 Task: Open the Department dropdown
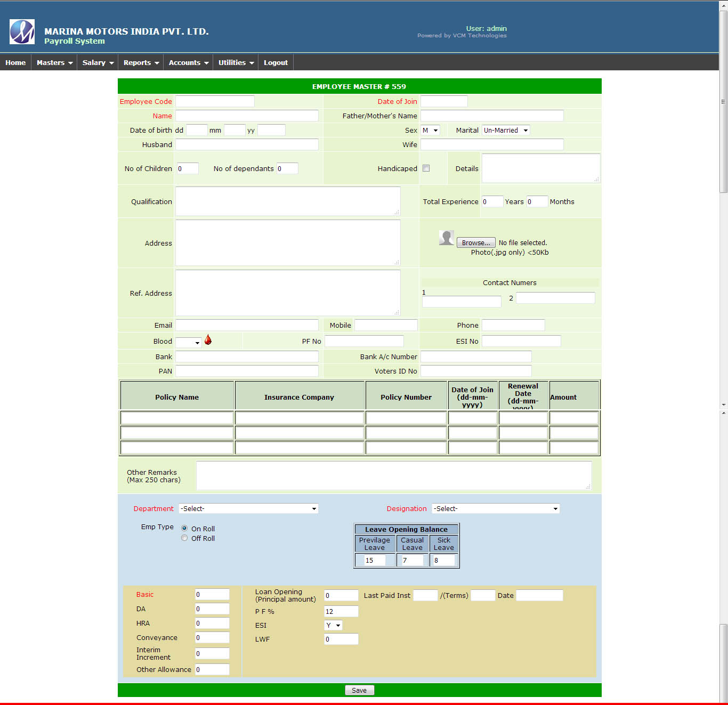point(248,509)
